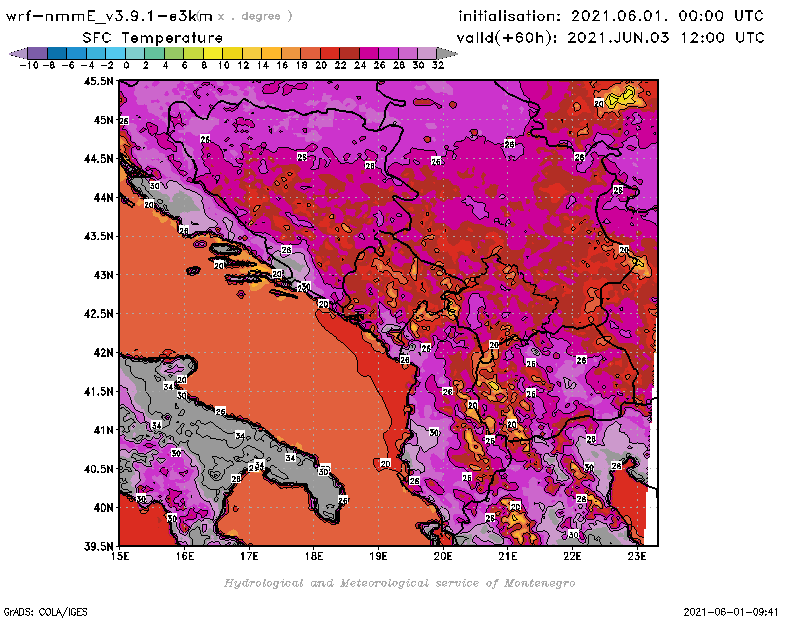The image size is (800, 618).
Task: Click the '45.5N' latitude axis label
Action: tap(98, 81)
